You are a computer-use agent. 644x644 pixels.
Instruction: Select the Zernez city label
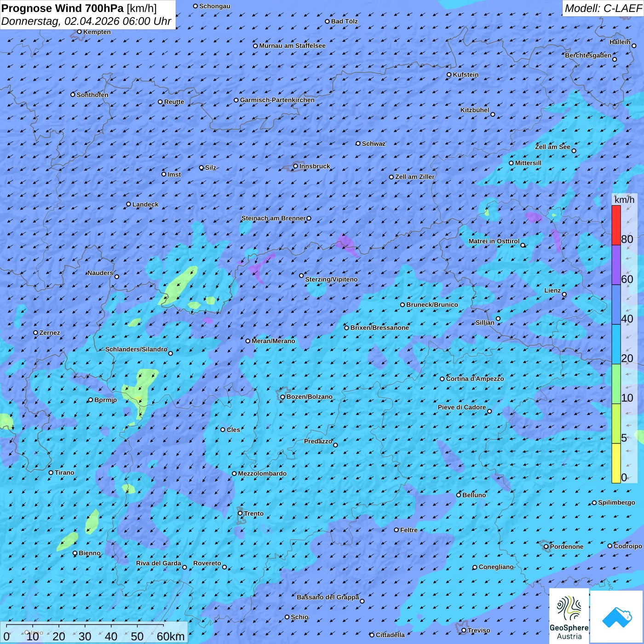[50, 333]
